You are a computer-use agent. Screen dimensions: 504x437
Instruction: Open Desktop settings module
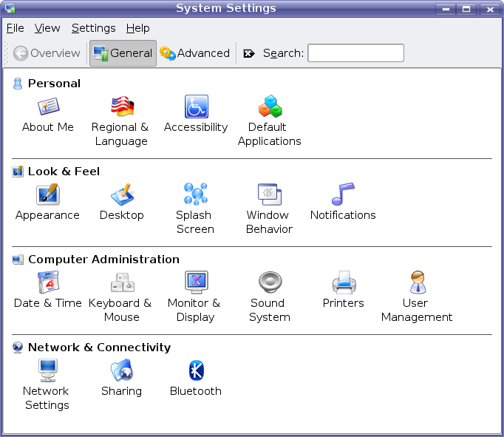click(121, 196)
